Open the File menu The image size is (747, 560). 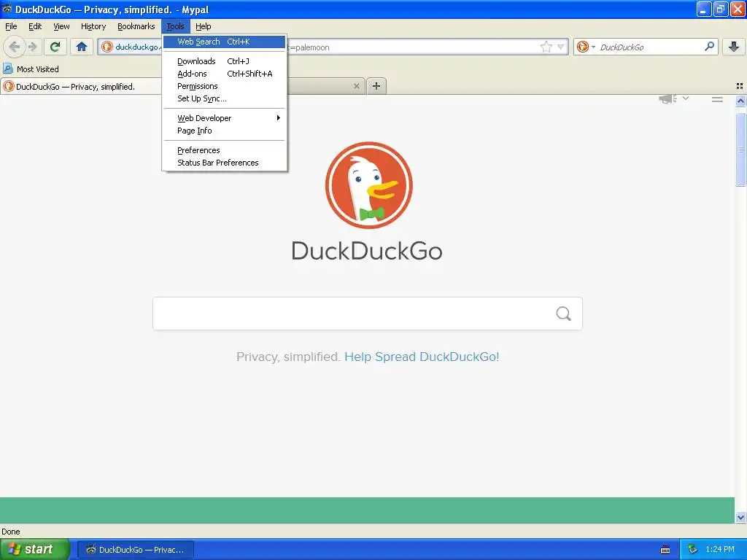click(x=11, y=26)
